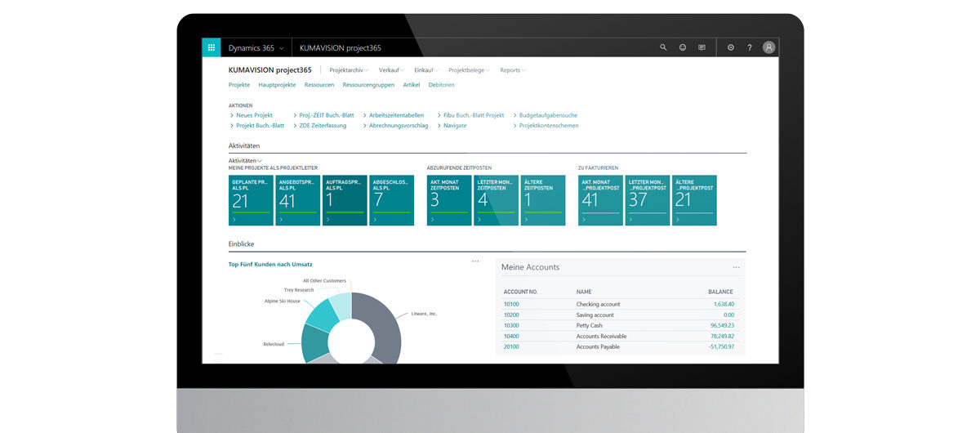Viewport: 980px width, 433px height.
Task: Open account number 10300
Action: pyautogui.click(x=511, y=325)
